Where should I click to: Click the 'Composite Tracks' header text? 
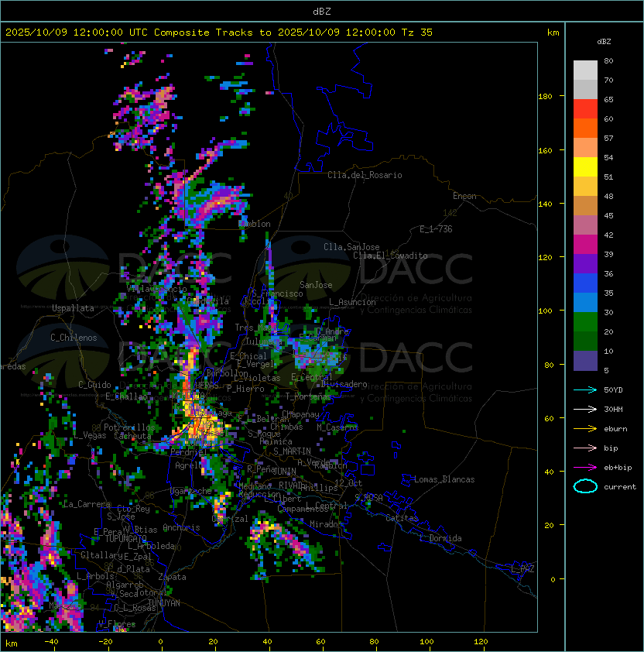(204, 33)
